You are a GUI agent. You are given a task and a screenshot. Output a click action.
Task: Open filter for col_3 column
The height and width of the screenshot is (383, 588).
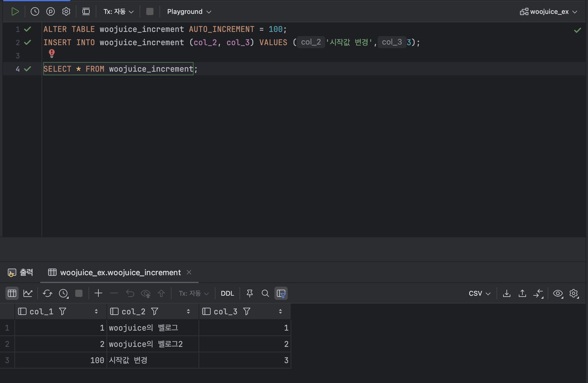click(247, 312)
